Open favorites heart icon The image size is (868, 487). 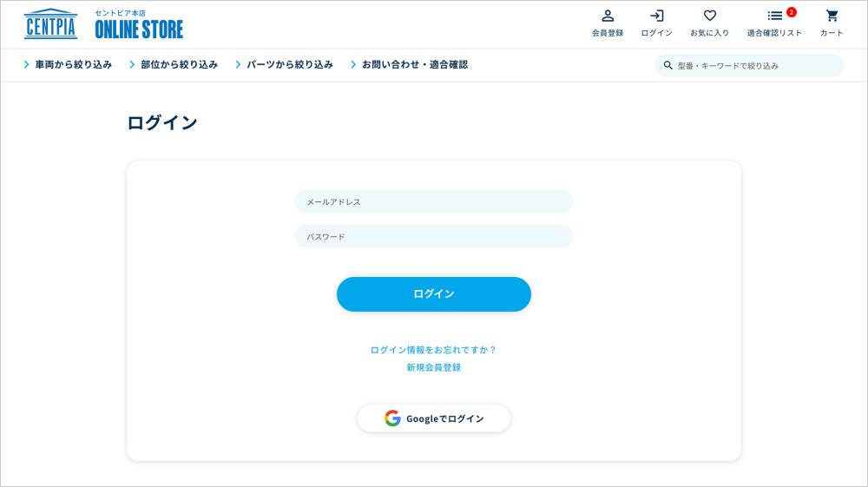click(709, 16)
